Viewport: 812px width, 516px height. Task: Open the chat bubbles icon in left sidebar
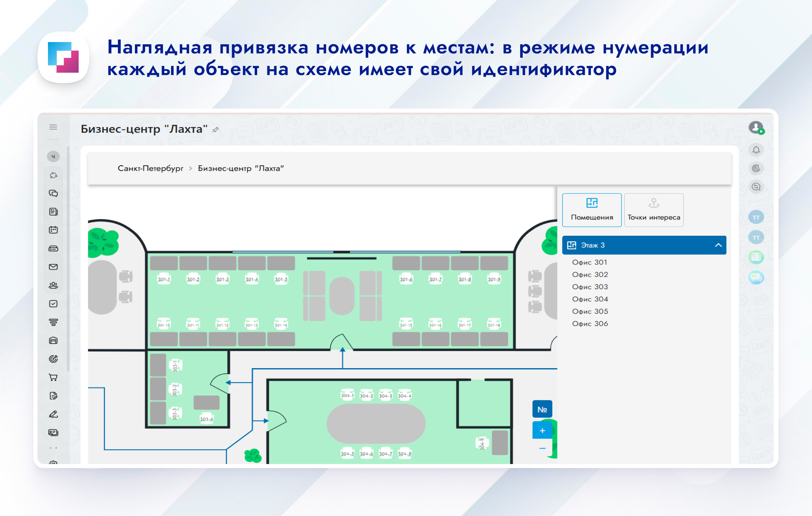tap(53, 193)
